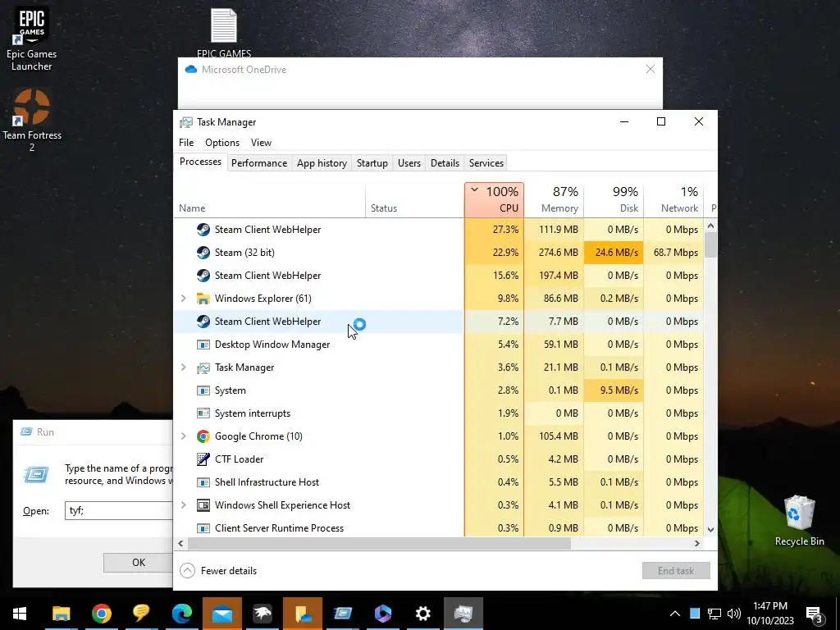This screenshot has height=630, width=840.
Task: Open the Windows Start menu
Action: point(20,614)
